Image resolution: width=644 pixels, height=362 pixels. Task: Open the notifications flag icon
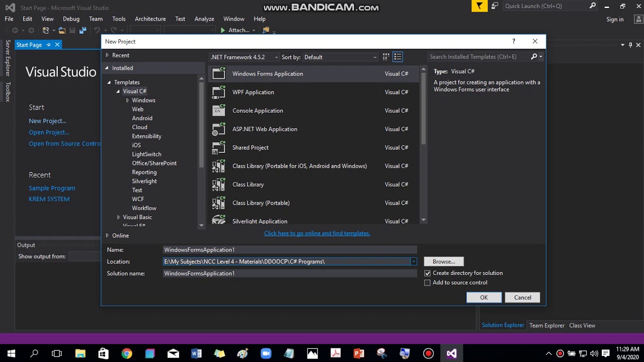click(x=479, y=6)
